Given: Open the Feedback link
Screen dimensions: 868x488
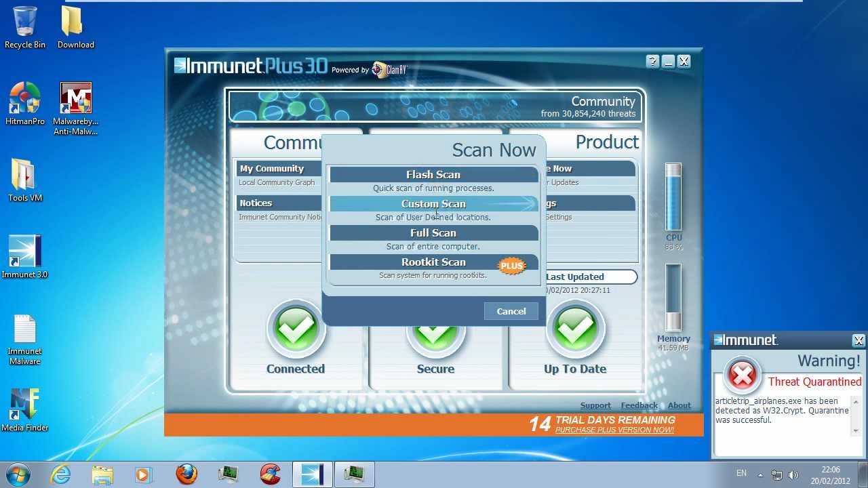Looking at the screenshot, I should [639, 405].
